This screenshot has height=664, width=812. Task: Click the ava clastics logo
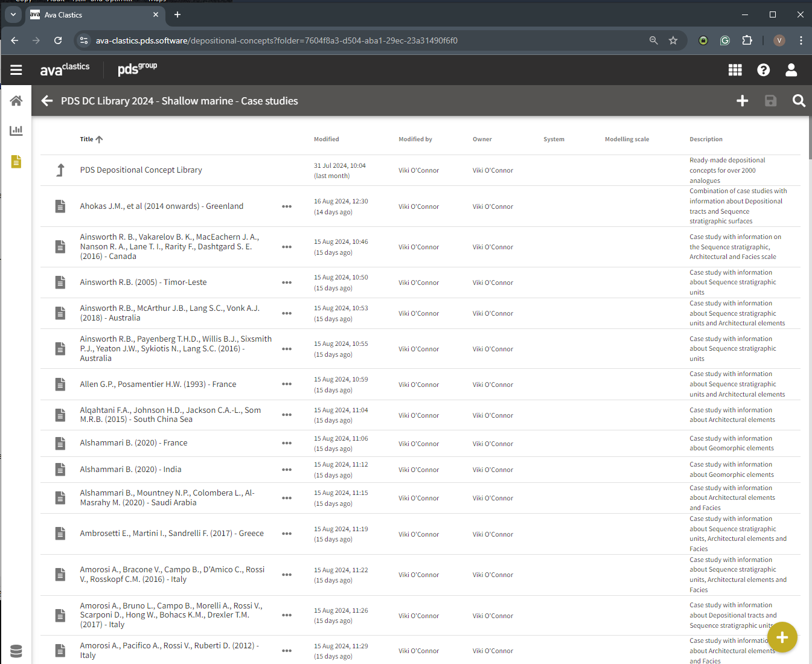coord(65,69)
